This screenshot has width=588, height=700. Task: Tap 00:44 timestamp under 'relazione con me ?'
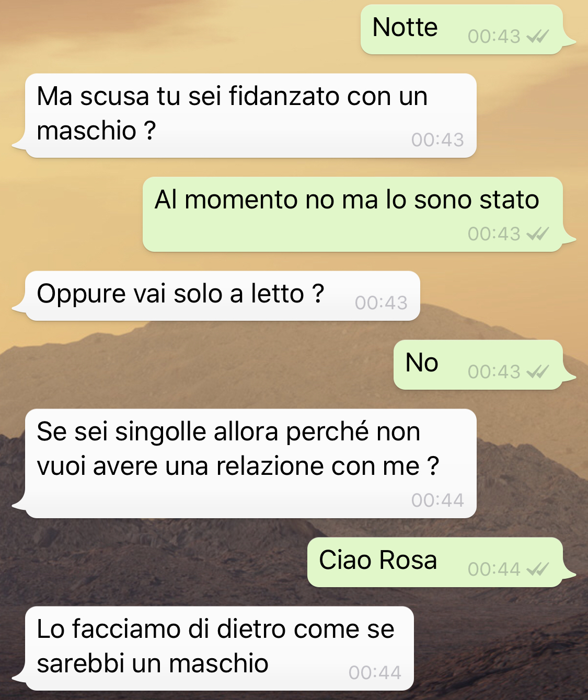437,500
